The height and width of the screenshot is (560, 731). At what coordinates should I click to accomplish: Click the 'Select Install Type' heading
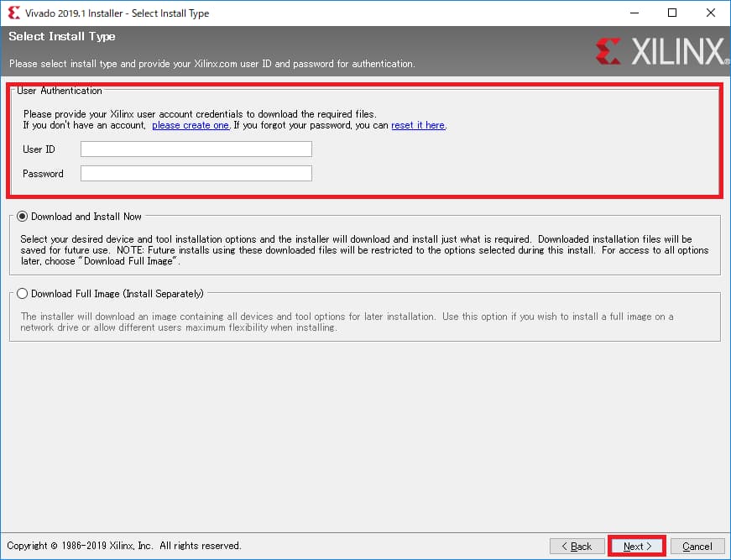62,36
